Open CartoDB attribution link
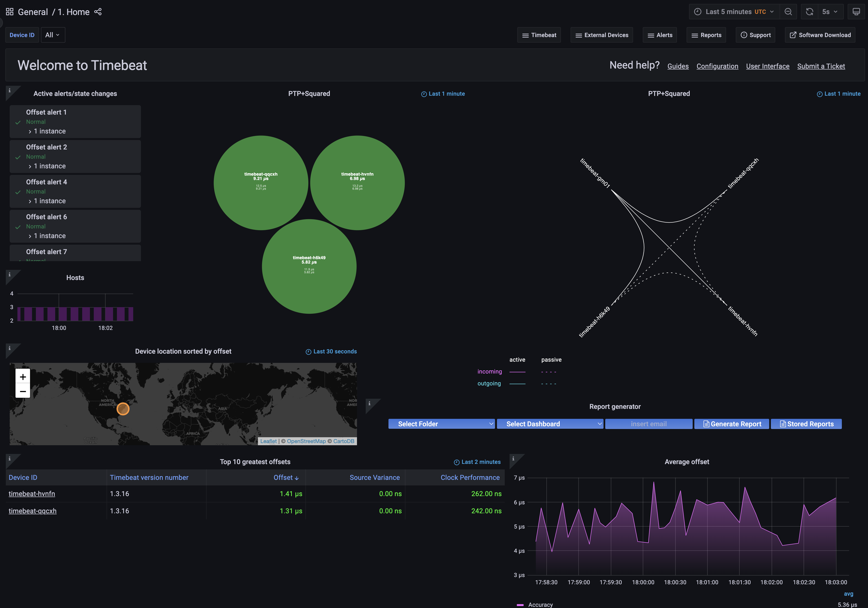The height and width of the screenshot is (608, 868). [x=344, y=441]
